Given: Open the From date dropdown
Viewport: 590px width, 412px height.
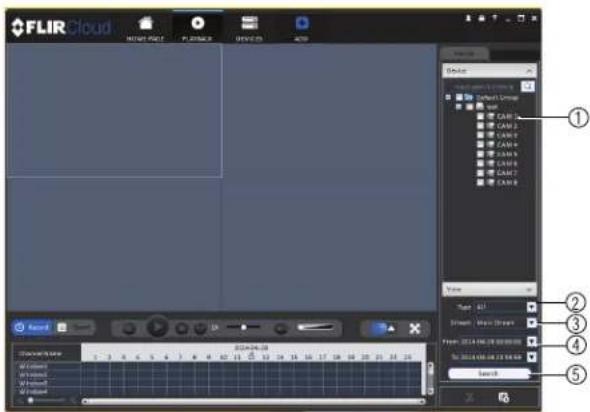Looking at the screenshot, I should coord(531,341).
